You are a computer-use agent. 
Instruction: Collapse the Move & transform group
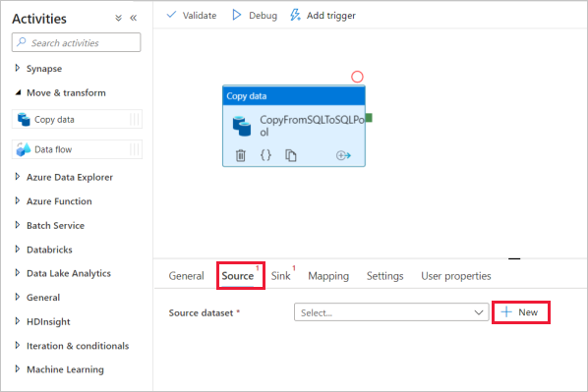click(18, 92)
